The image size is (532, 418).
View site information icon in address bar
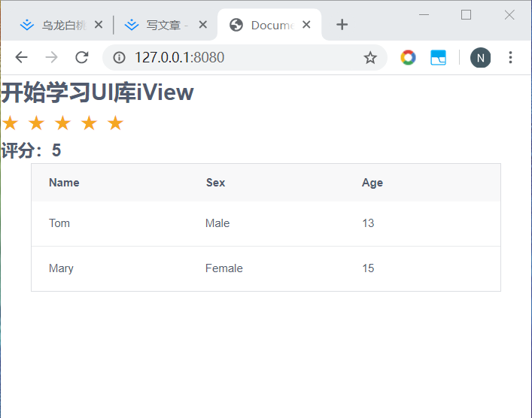pos(119,57)
